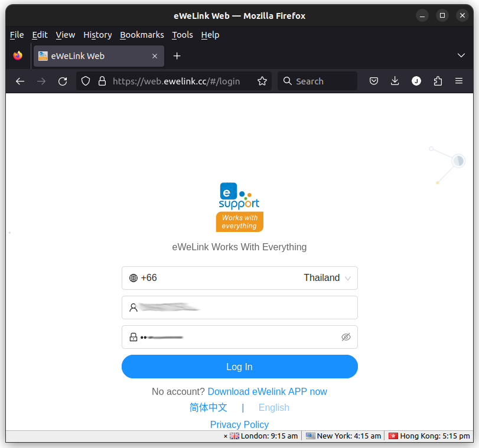Close the eWeLink Web tab
Image resolution: width=479 pixels, height=448 pixels.
155,56
